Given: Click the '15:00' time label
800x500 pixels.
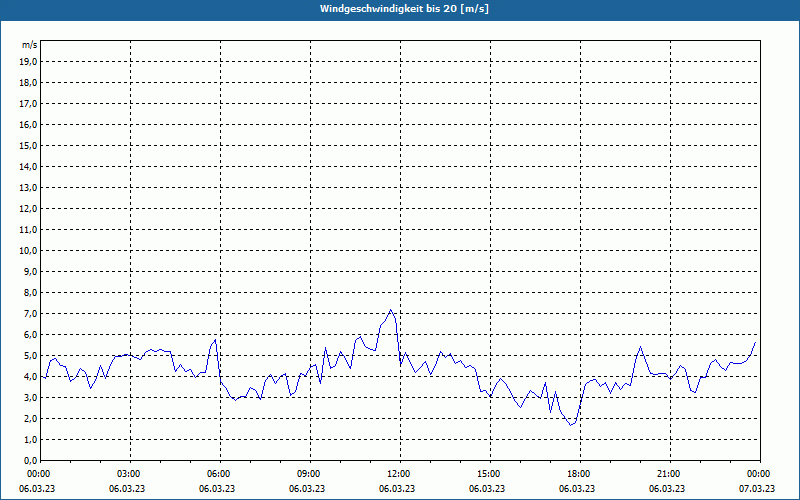Looking at the screenshot, I should 488,474.
